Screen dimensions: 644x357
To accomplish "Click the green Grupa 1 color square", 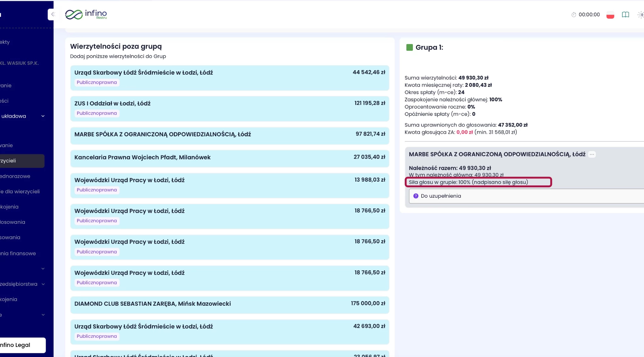I will coord(409,48).
